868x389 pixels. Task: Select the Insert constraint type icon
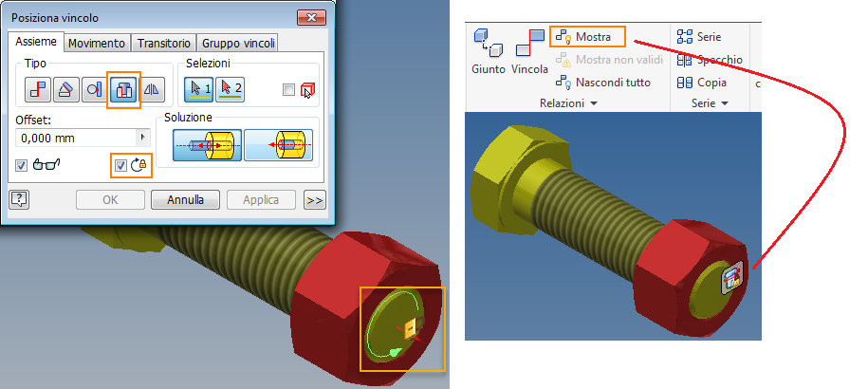(123, 89)
